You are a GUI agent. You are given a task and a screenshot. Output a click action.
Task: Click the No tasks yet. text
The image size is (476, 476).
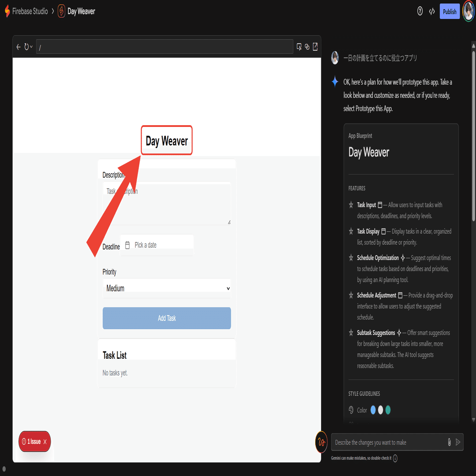115,373
